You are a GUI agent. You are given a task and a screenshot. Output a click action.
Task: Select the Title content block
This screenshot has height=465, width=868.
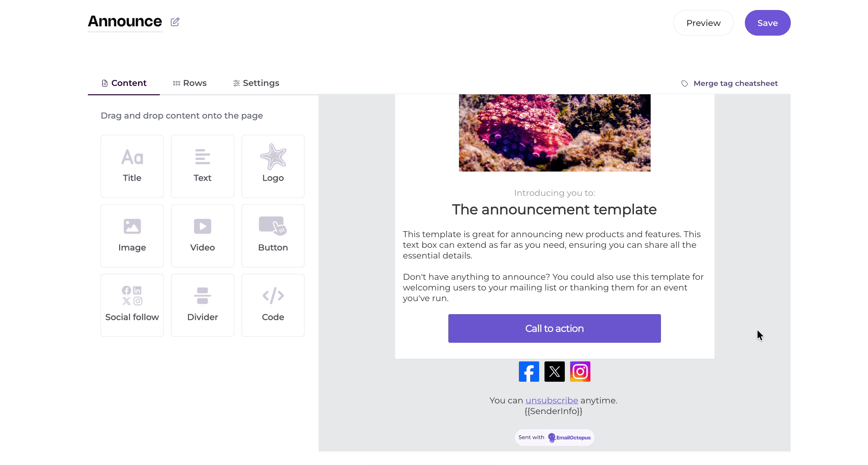pyautogui.click(x=132, y=166)
